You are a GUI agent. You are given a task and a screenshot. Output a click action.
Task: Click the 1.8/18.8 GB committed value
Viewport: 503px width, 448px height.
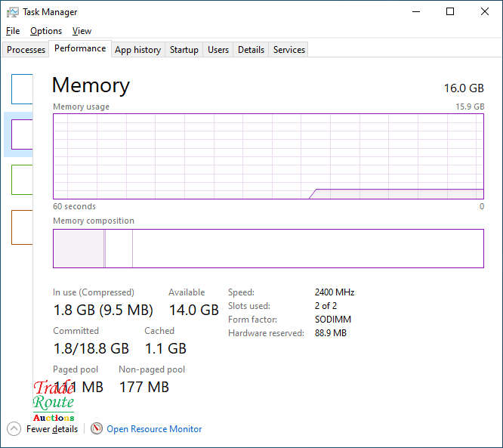91,348
